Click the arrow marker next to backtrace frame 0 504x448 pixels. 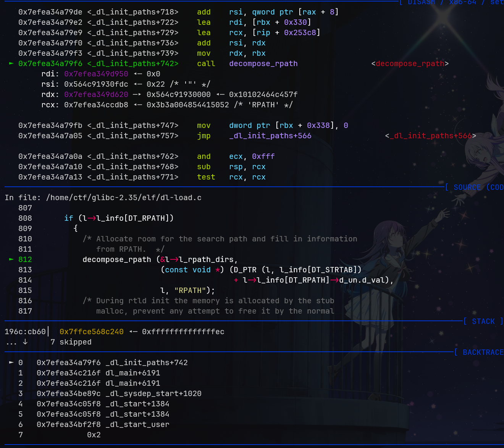11,362
